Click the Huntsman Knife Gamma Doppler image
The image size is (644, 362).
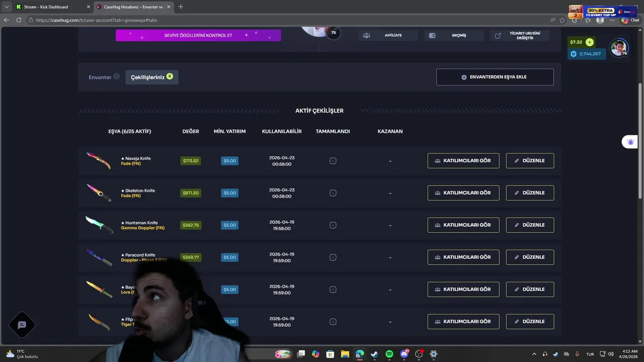(x=99, y=225)
